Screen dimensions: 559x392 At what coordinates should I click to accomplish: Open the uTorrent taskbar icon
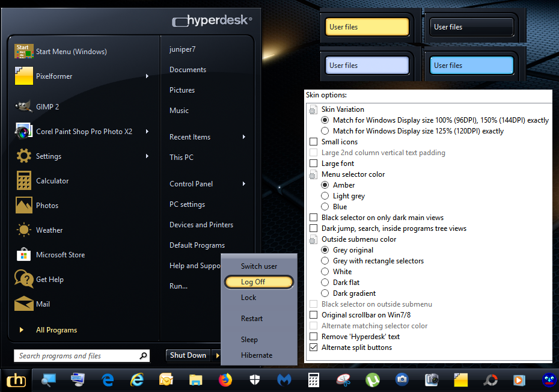tap(373, 380)
